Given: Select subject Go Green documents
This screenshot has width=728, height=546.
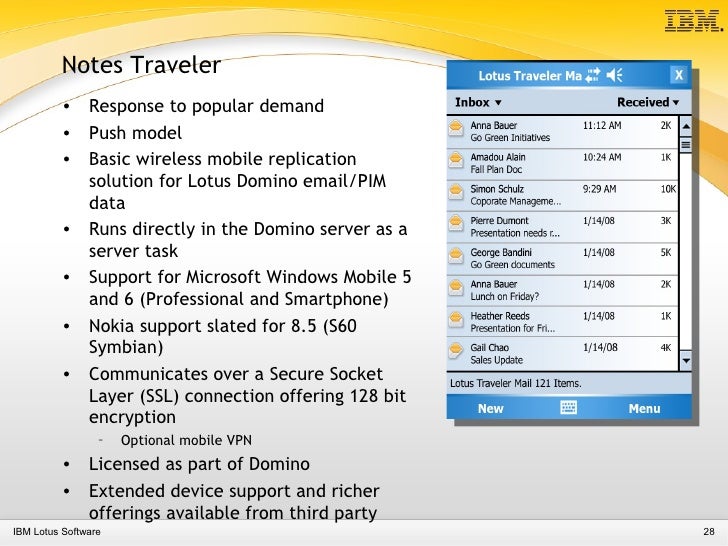Looking at the screenshot, I should tap(513, 265).
